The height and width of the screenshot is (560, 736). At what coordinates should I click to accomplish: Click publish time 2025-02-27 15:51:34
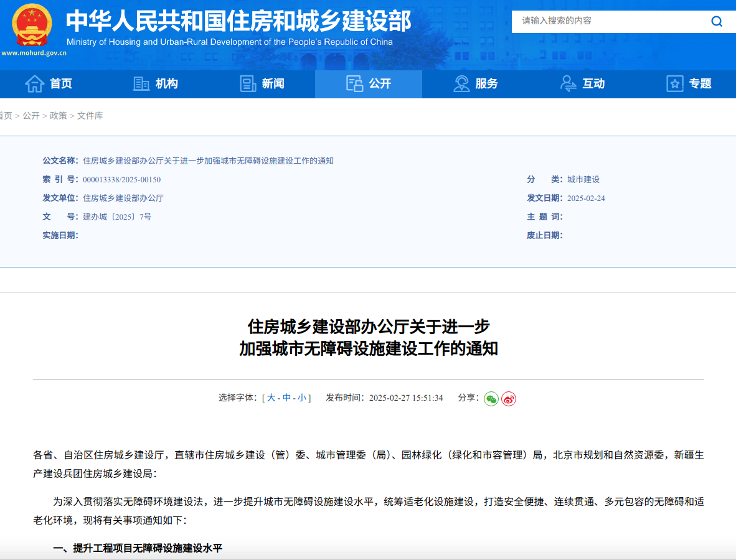(x=406, y=398)
